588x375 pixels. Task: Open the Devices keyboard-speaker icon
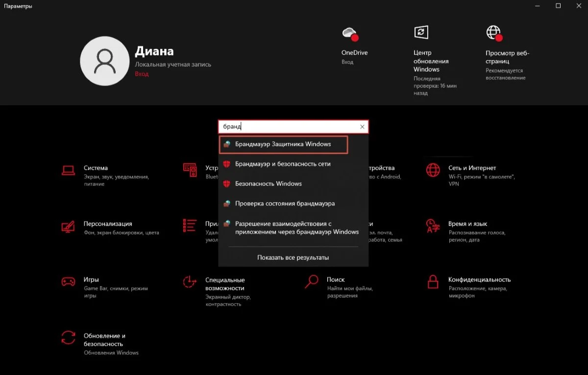[190, 170]
